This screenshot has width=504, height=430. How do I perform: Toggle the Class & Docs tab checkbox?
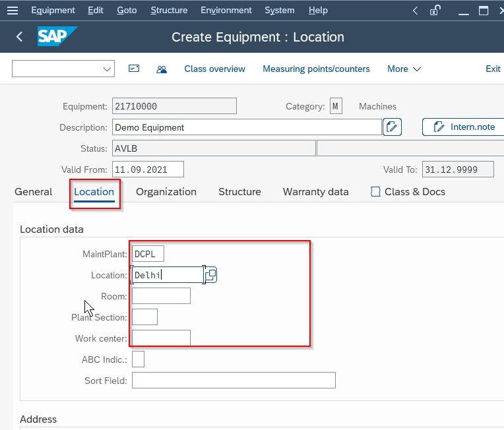(375, 192)
